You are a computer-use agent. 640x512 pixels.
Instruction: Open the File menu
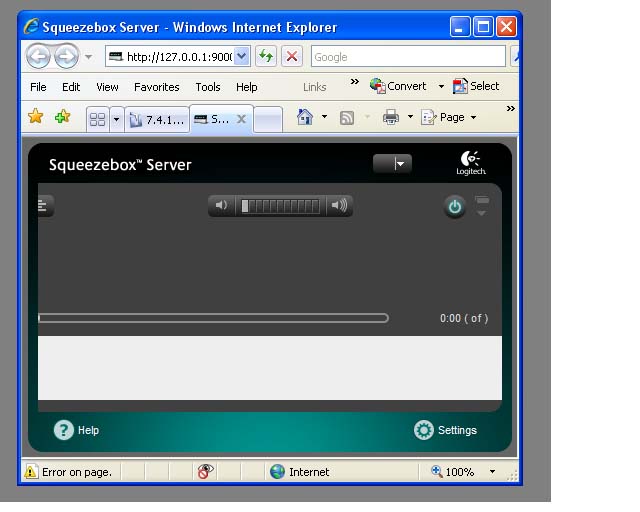(x=38, y=87)
